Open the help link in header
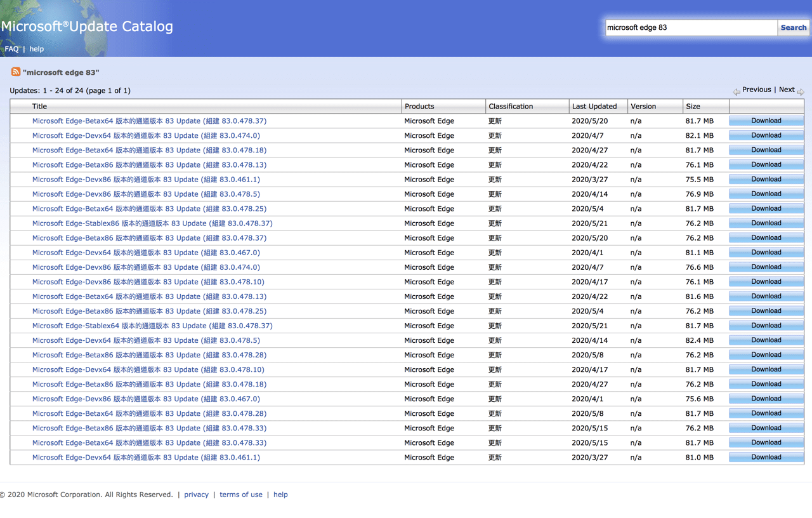 (x=37, y=49)
